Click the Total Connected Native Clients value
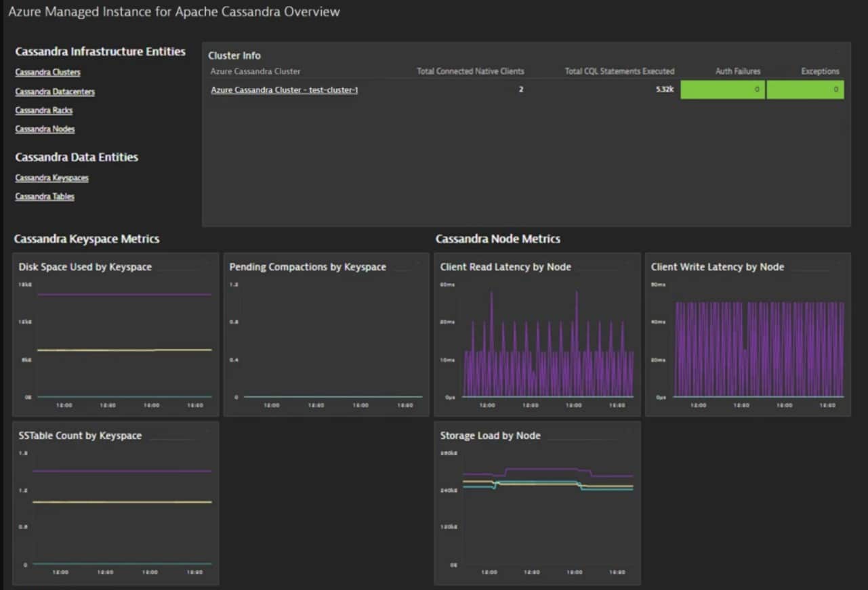868x590 pixels. (520, 89)
